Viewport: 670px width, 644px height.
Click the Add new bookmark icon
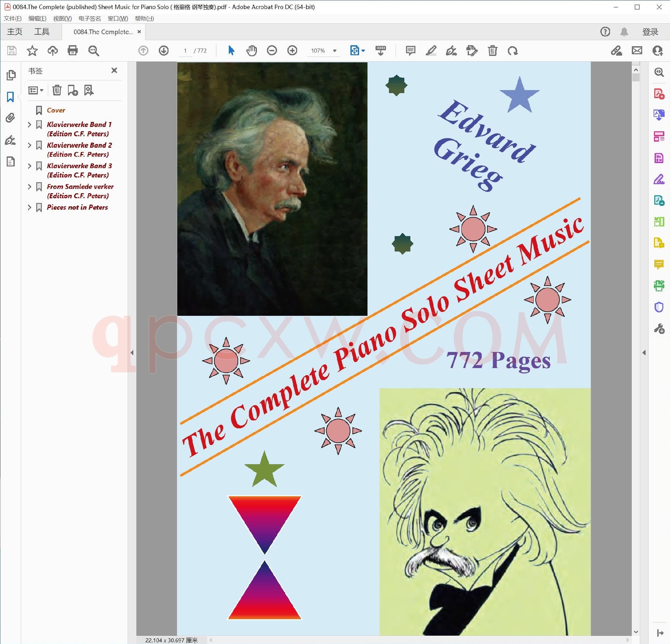coord(72,90)
